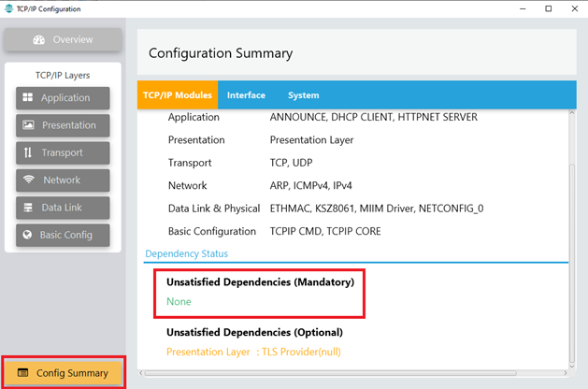
Task: Select the 'TCPIP CMD, TCPIP CORE' value
Action: 325,232
